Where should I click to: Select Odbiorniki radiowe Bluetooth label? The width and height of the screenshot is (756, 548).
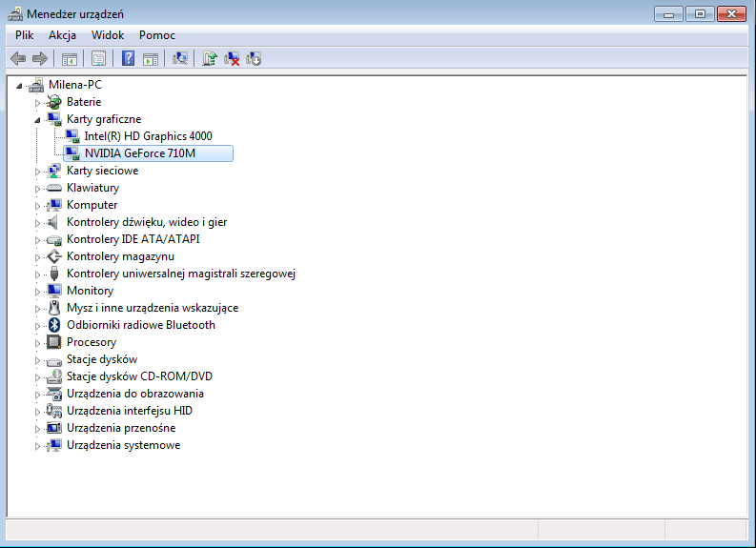click(141, 325)
